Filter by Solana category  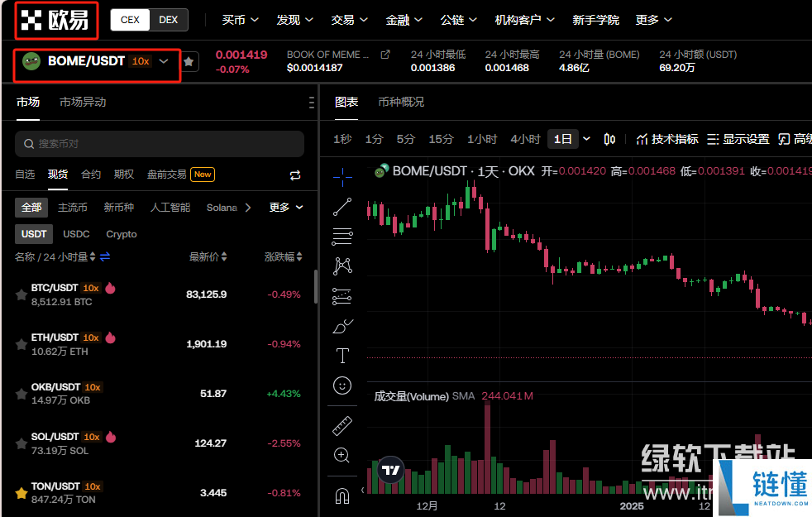click(x=222, y=208)
